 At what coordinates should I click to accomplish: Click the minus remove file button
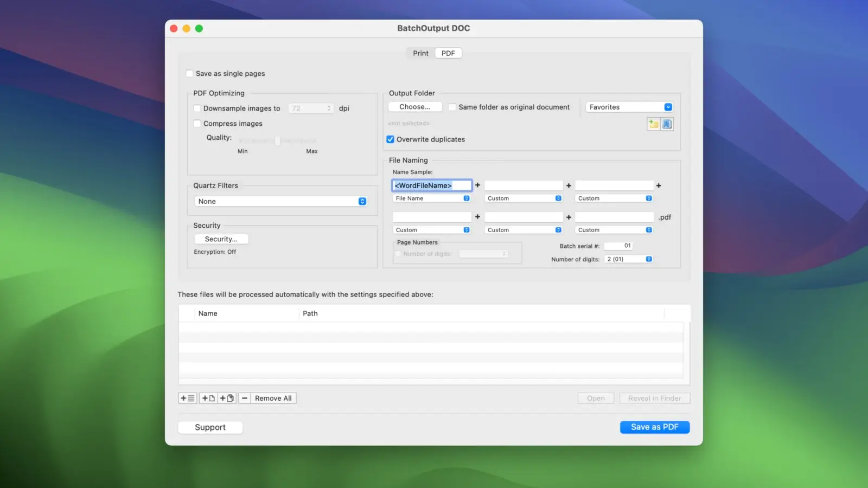[245, 398]
